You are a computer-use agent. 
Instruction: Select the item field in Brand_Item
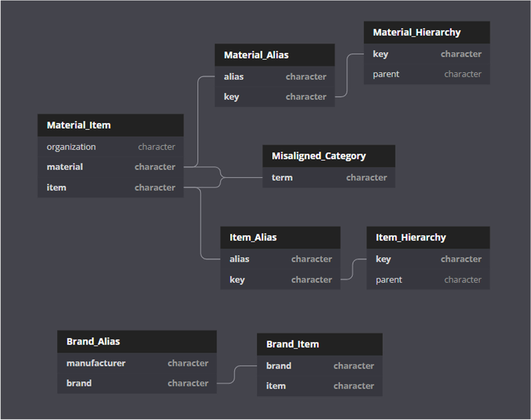click(x=319, y=386)
